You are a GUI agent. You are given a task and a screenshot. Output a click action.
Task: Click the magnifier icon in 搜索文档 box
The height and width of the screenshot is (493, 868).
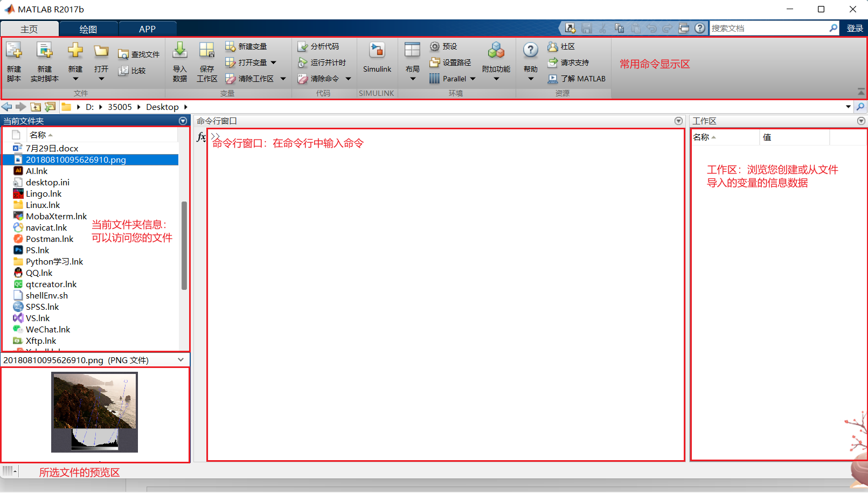834,28
